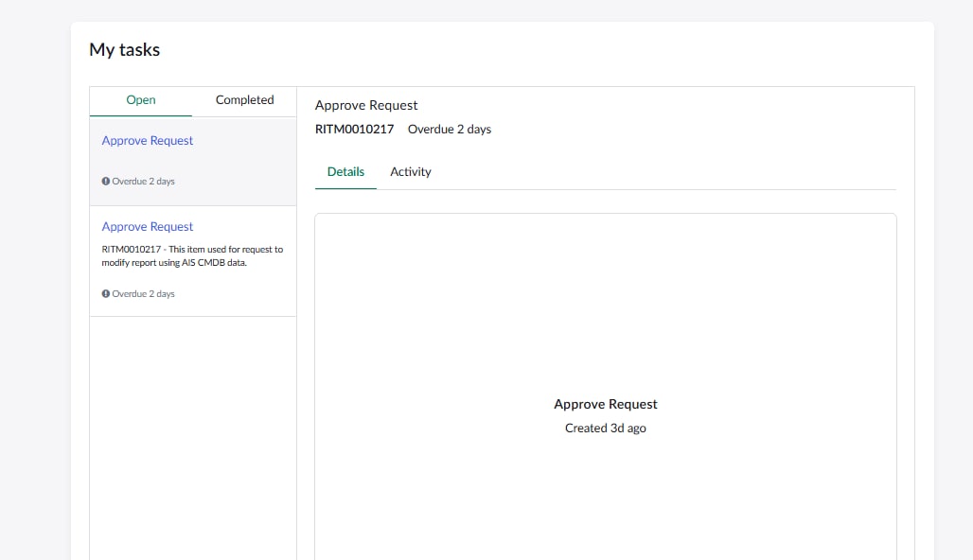
Task: Click blank space below the task list items
Action: pyautogui.click(x=192, y=435)
